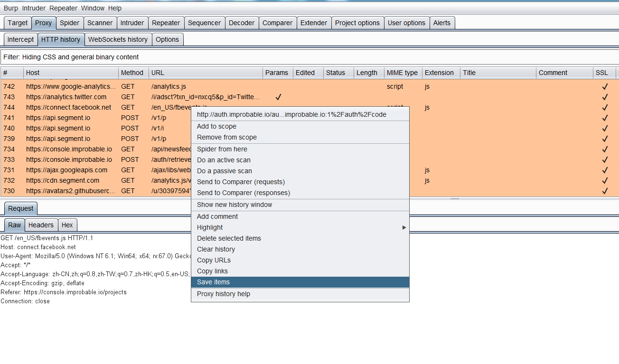Open the Window menu
The image size is (619, 364).
click(x=93, y=8)
